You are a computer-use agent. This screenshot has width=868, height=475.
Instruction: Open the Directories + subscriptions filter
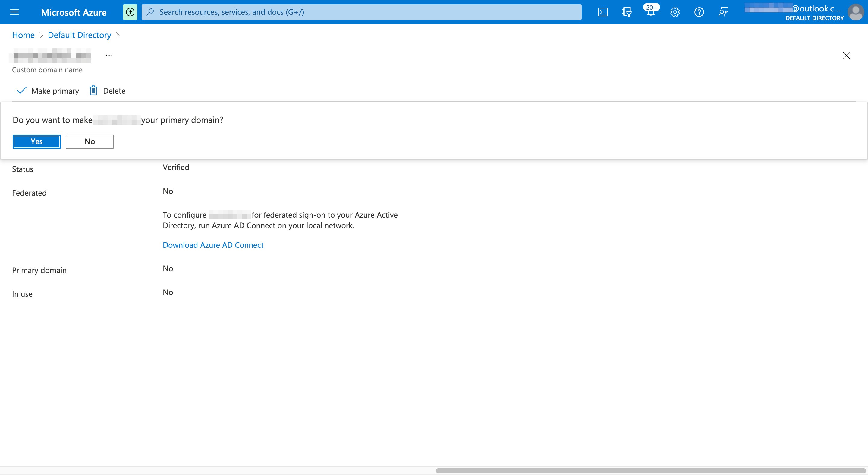coord(627,12)
